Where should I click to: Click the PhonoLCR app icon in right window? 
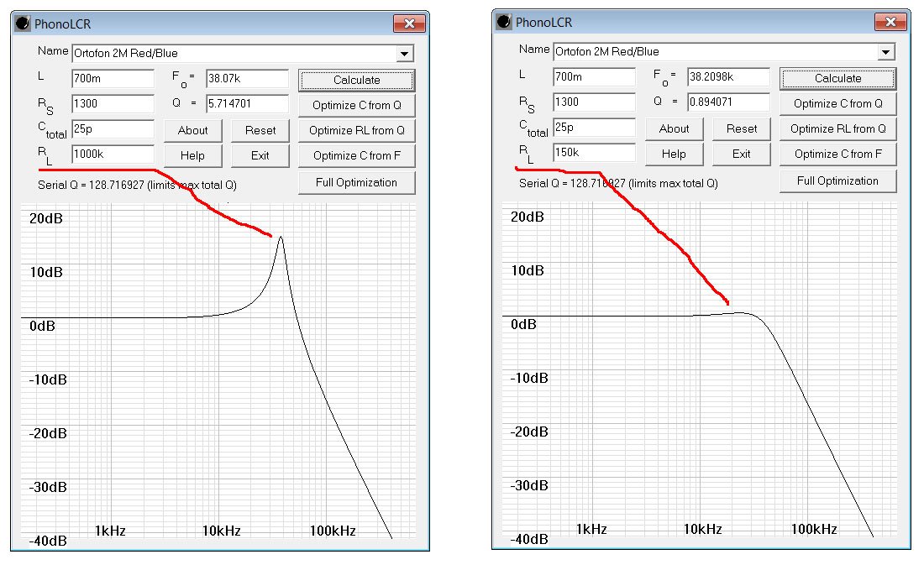505,22
